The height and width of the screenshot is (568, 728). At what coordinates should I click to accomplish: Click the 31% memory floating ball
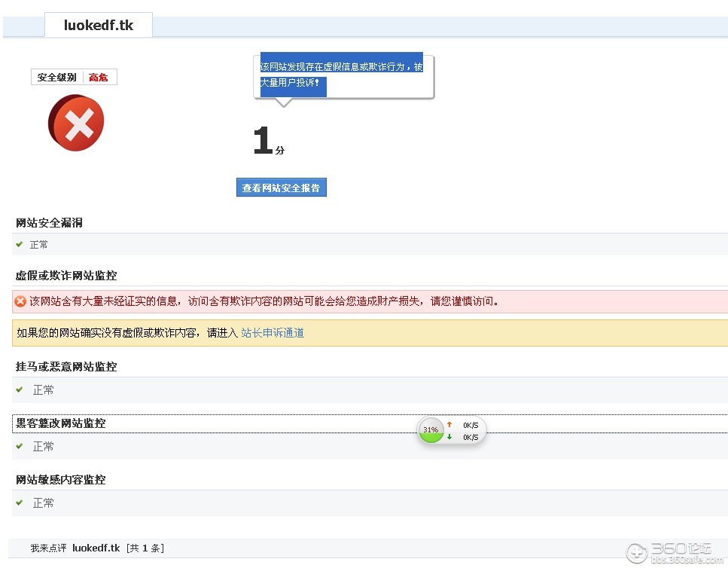(431, 430)
